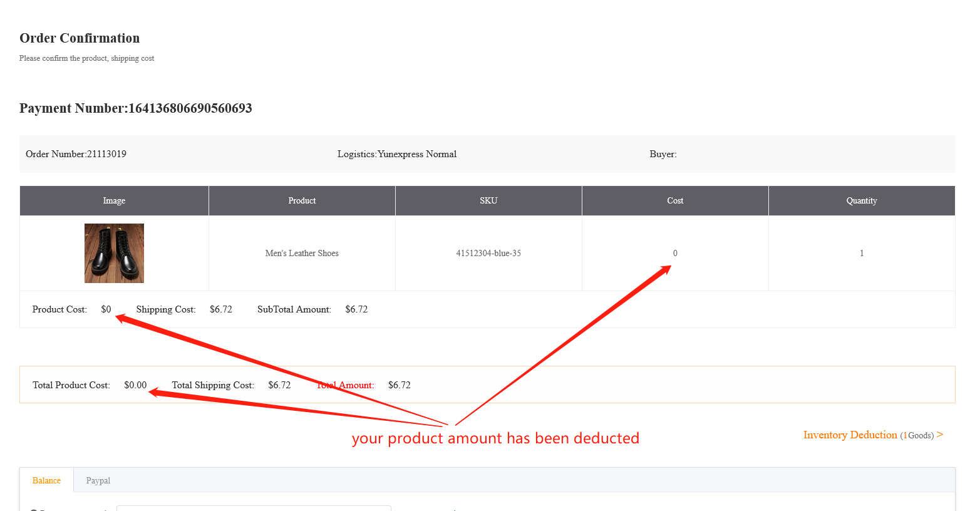Click the Product column header
The image size is (980, 511).
302,200
